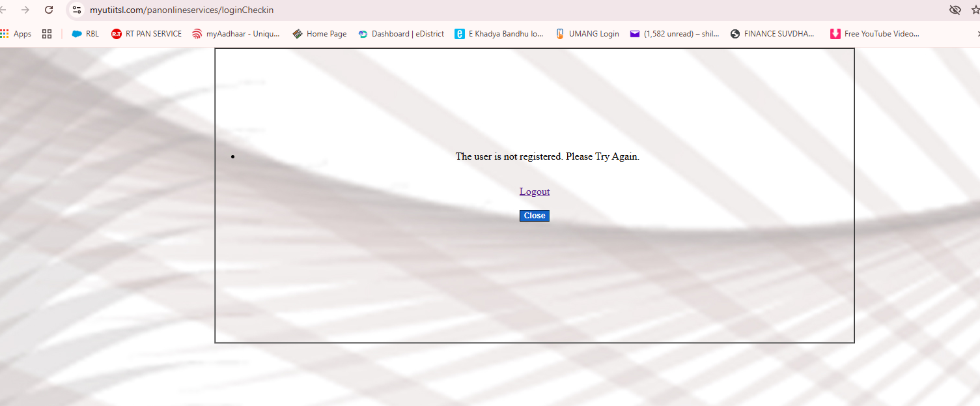The height and width of the screenshot is (406, 980).
Task: Open the UMANG Login bookmark
Action: pyautogui.click(x=587, y=34)
